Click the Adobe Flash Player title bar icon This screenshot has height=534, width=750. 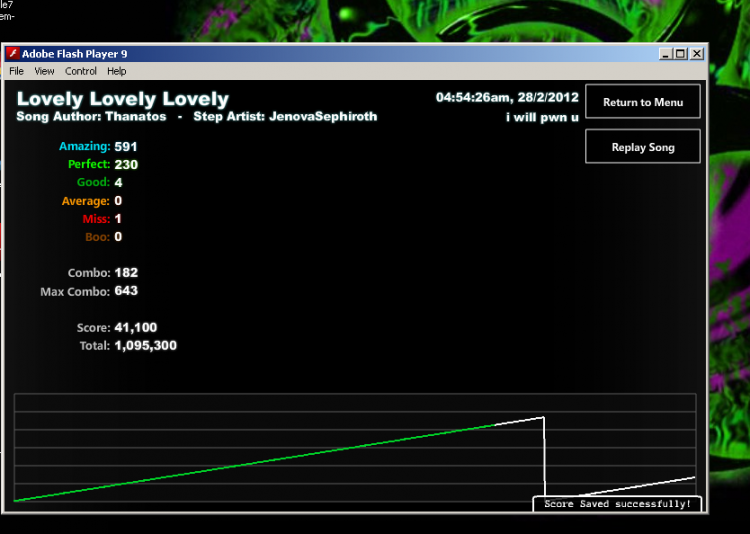point(12,54)
